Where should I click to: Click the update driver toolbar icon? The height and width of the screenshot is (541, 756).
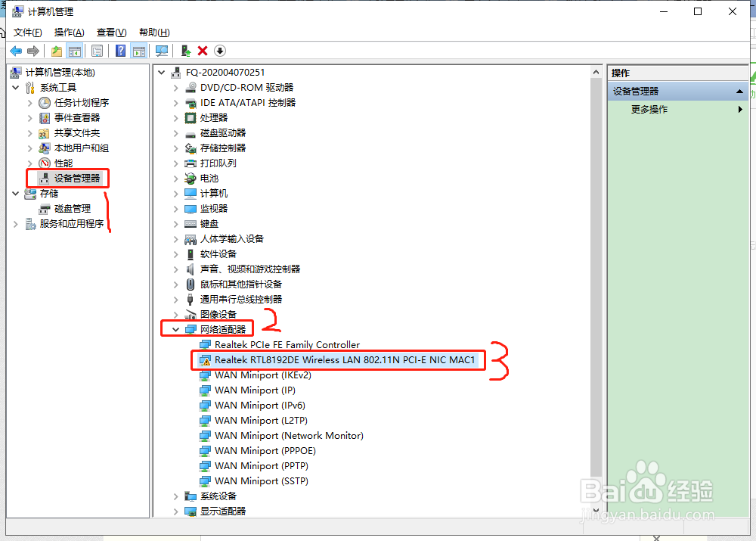coord(186,51)
